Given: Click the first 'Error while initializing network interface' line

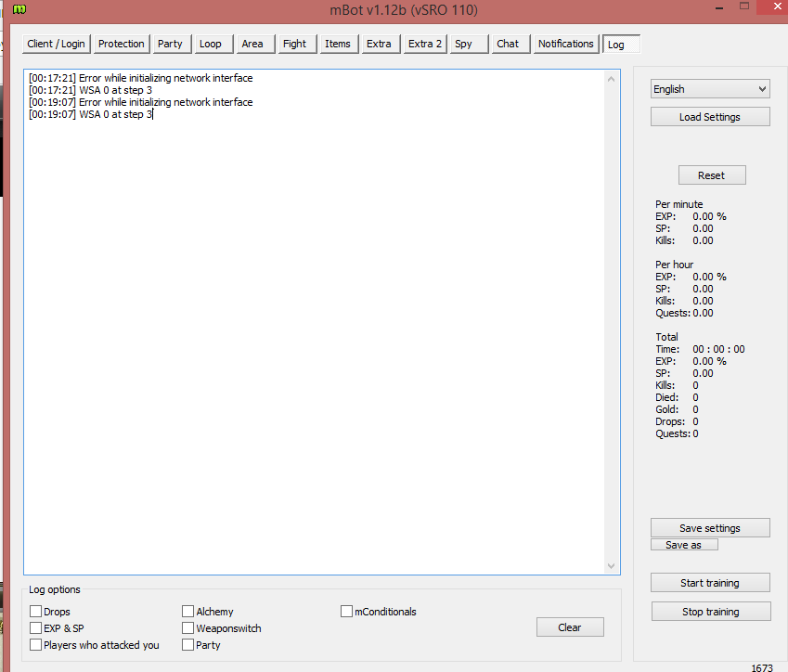Looking at the screenshot, I should 141,78.
